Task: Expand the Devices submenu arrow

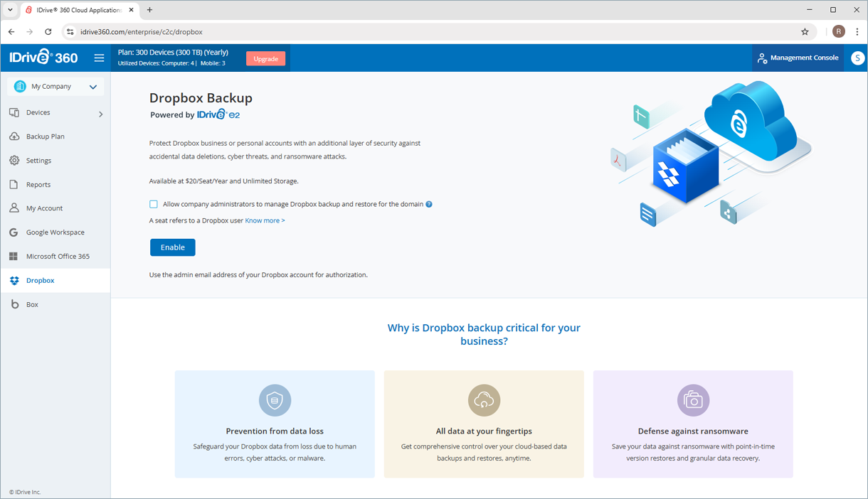Action: [100, 114]
